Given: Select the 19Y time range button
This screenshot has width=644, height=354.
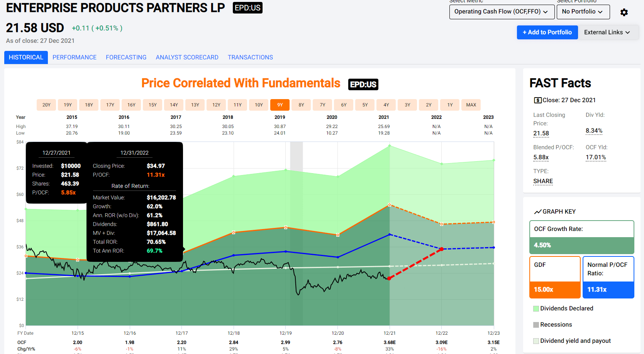Looking at the screenshot, I should click(68, 105).
